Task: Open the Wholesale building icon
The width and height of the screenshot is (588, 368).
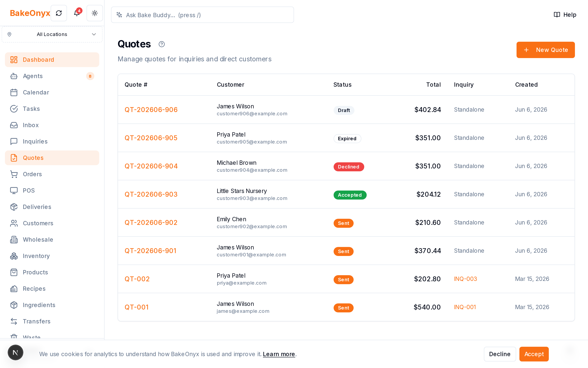Action: (14, 239)
